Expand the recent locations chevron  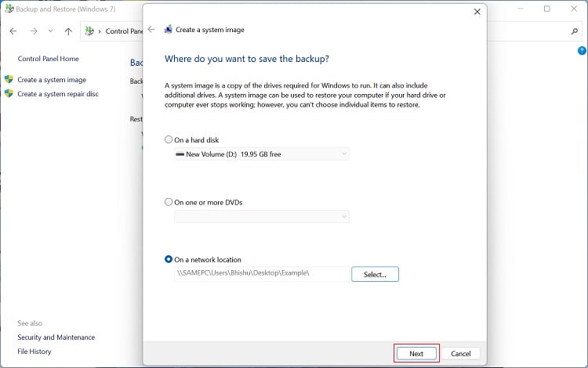coord(51,31)
